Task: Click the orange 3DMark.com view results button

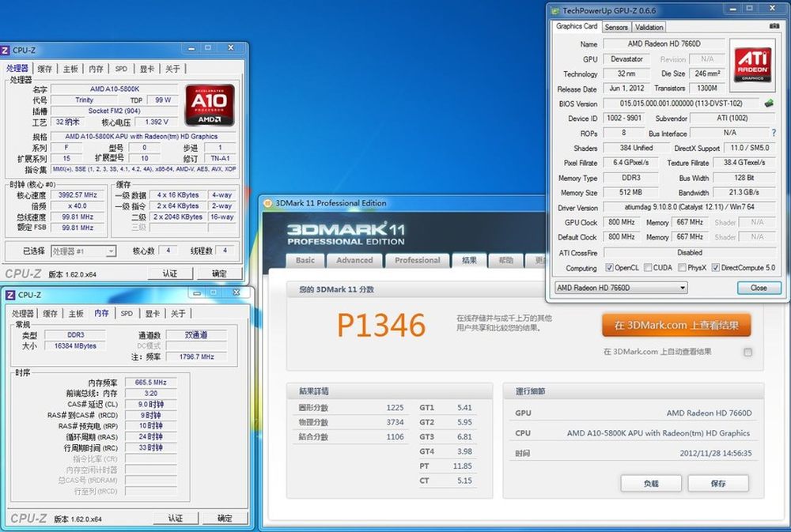Action: (x=676, y=325)
